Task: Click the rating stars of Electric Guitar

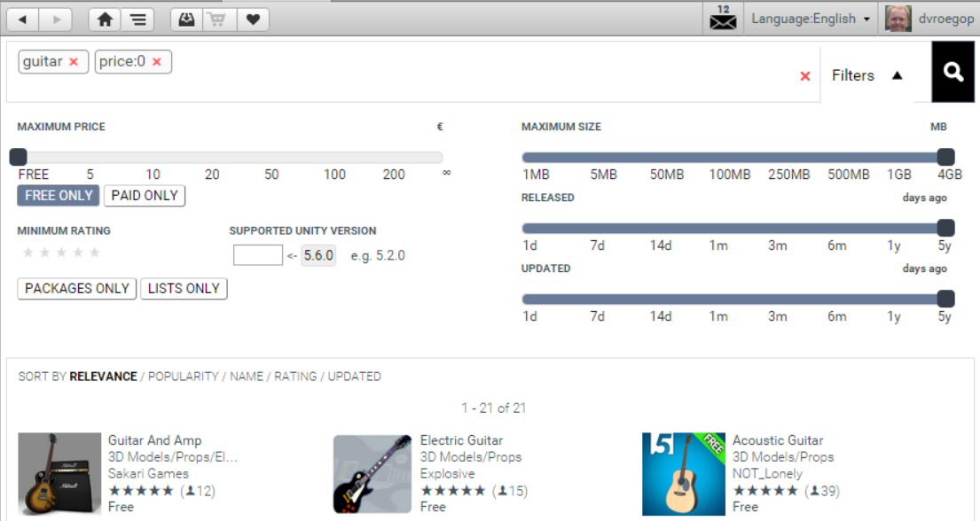Action: click(x=453, y=490)
